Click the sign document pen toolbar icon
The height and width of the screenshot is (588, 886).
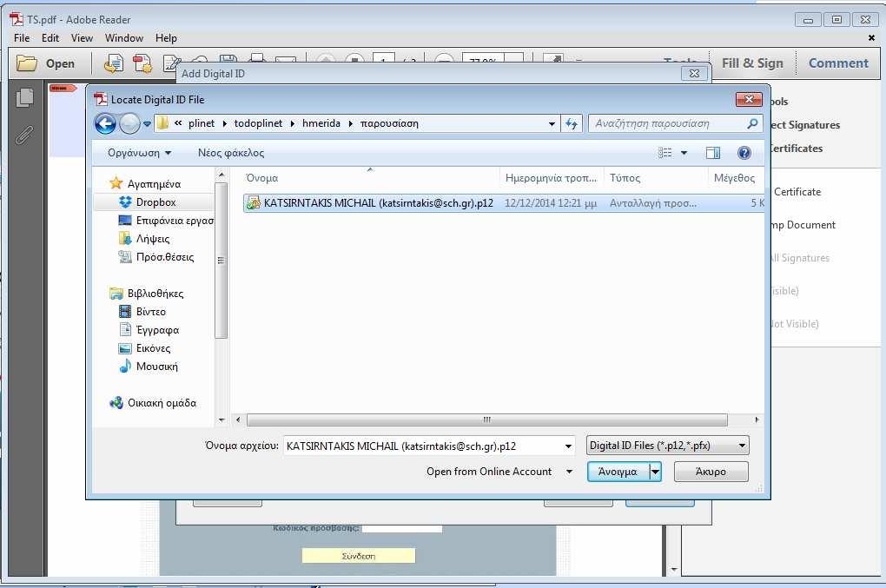[x=170, y=63]
